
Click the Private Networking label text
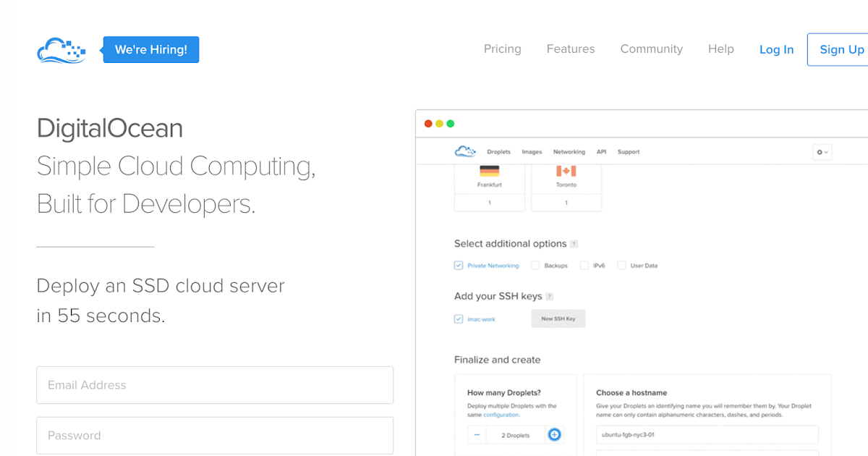coord(493,266)
